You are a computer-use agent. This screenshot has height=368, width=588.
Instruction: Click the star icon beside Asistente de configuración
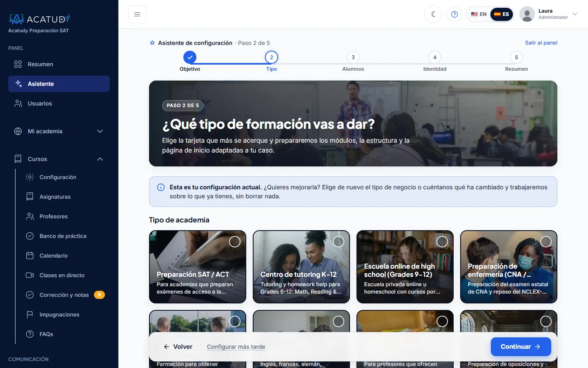tap(152, 43)
